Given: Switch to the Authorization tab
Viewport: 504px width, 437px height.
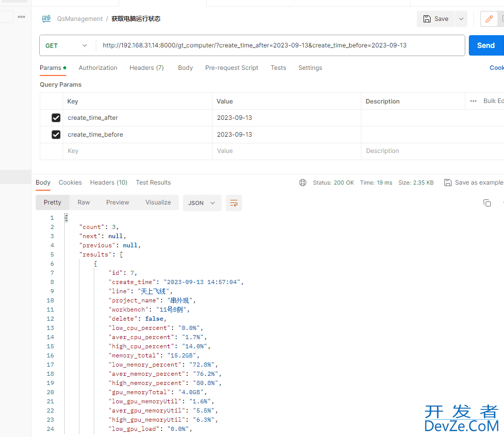Looking at the screenshot, I should 98,68.
